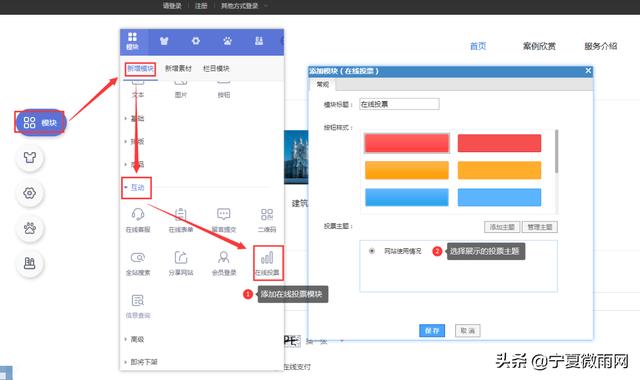Click the 保存 button
The height and width of the screenshot is (380, 640).
click(x=432, y=330)
